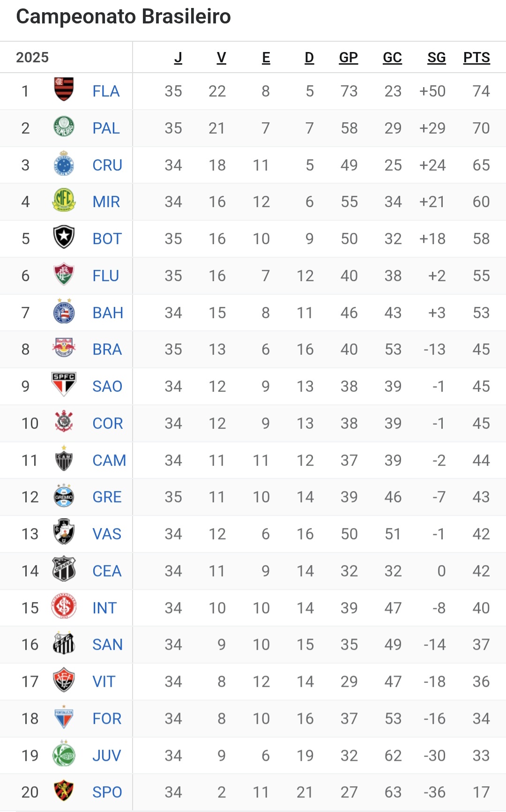Screen dimensions: 506x812
Task: Click the Palmeiras club crest icon
Action: tap(64, 127)
